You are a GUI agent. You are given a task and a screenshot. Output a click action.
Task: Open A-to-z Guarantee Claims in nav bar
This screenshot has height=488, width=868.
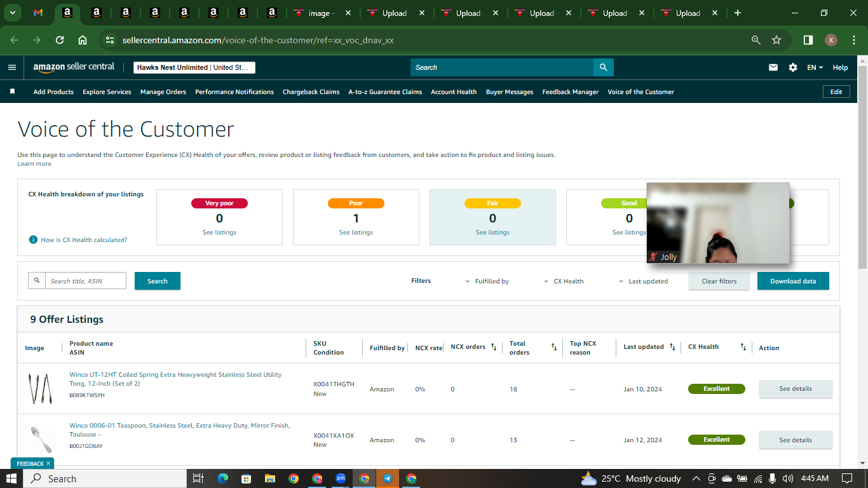pos(385,91)
